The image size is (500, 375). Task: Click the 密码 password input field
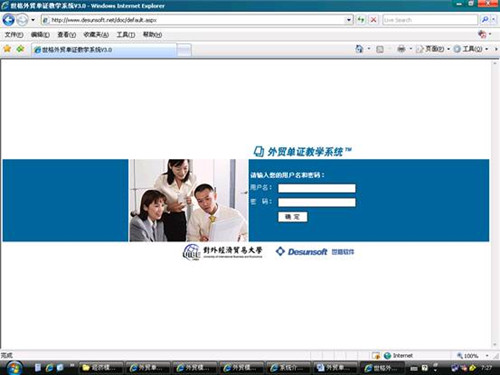coord(317,202)
